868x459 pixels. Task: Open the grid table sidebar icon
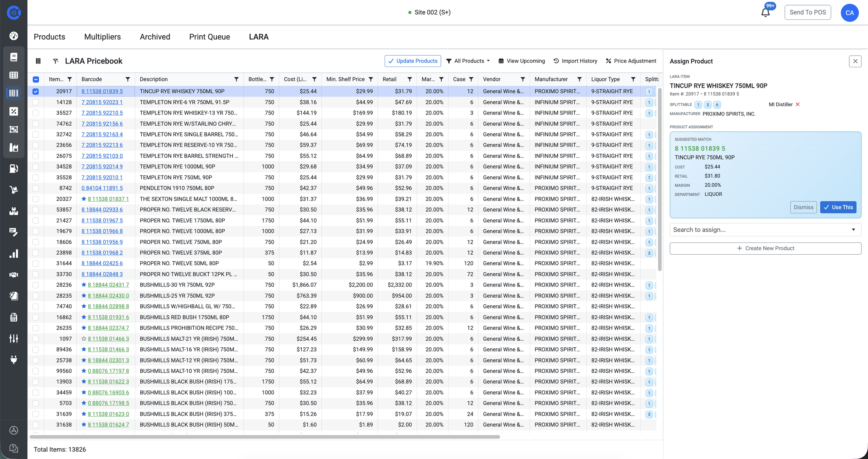coord(14,75)
